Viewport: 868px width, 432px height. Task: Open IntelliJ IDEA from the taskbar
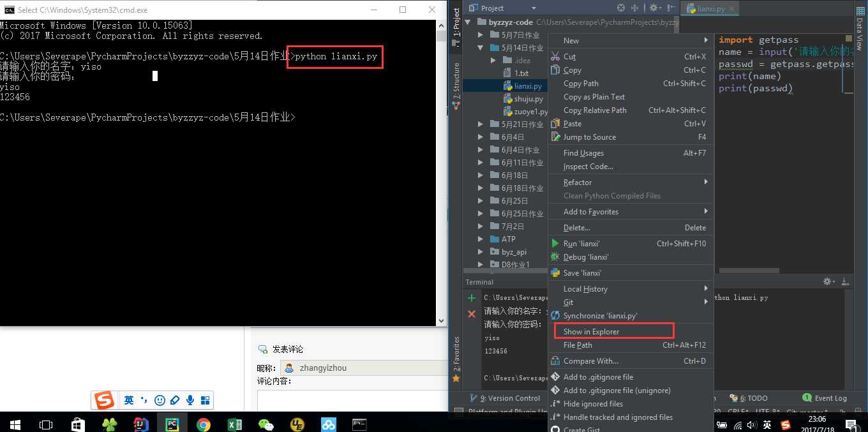[141, 424]
